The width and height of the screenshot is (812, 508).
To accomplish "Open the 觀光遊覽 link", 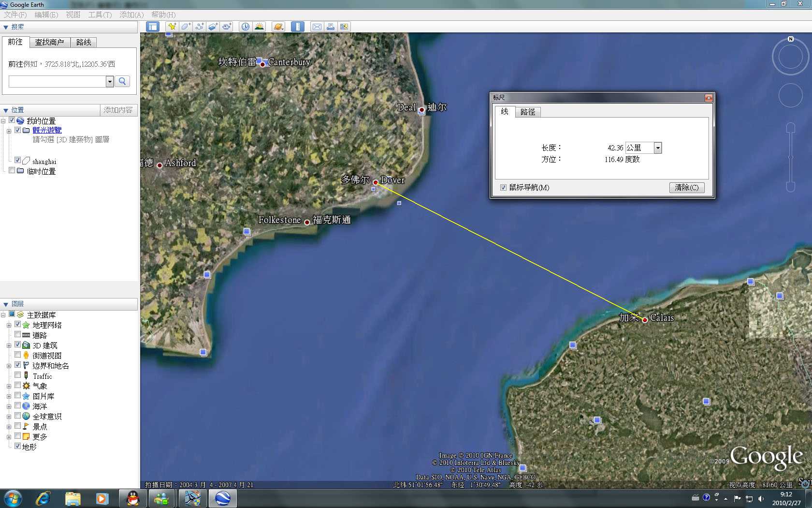I will (47, 130).
